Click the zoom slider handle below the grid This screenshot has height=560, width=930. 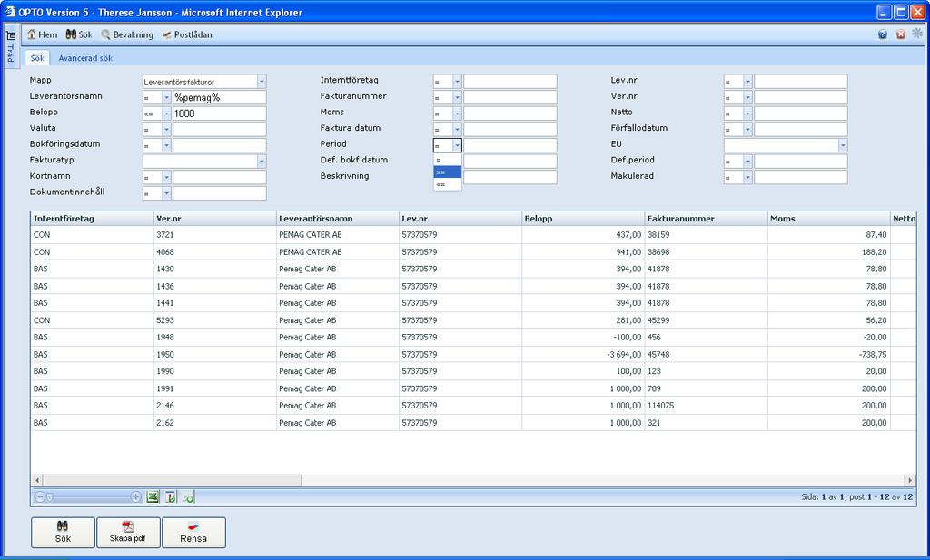point(50,497)
